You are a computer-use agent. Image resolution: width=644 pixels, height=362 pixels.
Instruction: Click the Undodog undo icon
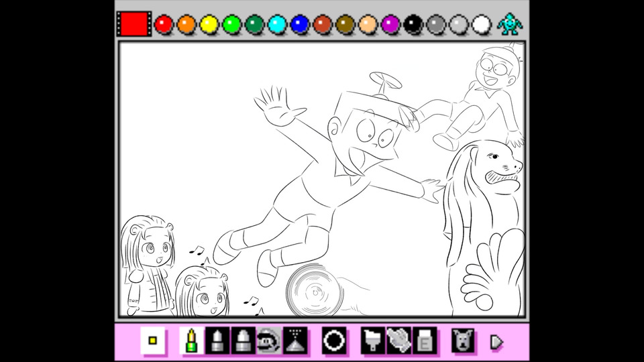[x=463, y=341]
